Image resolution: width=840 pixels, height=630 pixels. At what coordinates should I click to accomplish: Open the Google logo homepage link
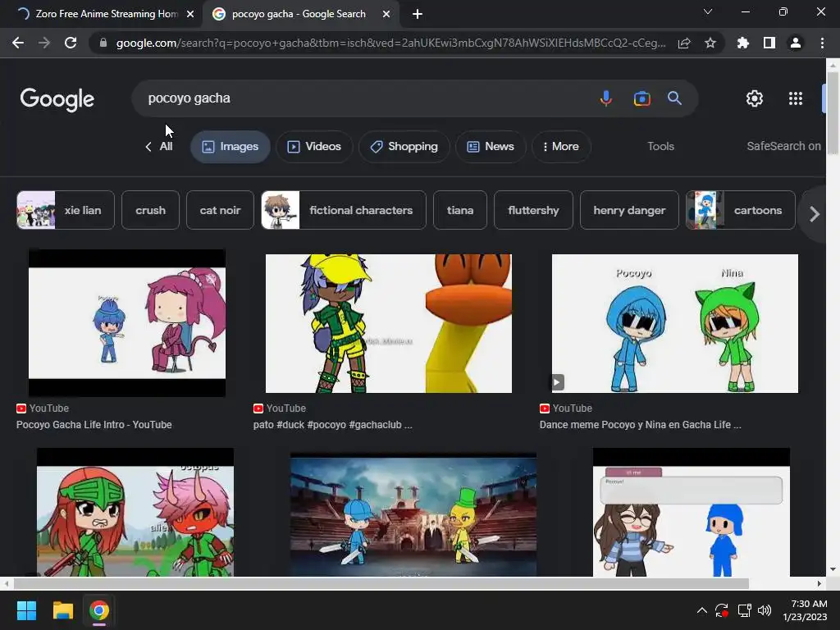(x=57, y=99)
